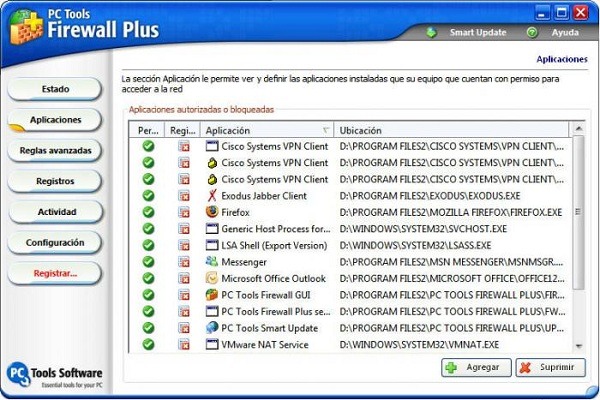Open the Ayuda help link

click(565, 33)
